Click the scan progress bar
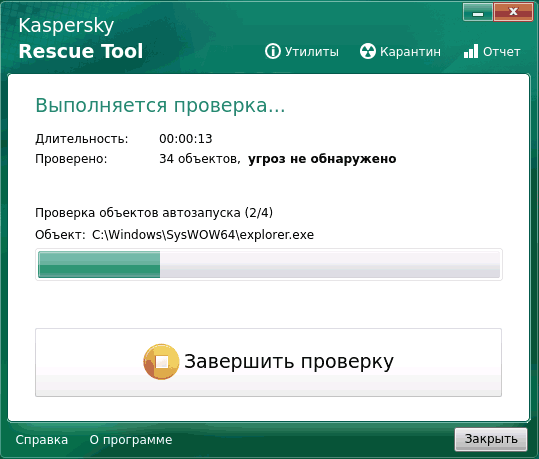Viewport: 539px width, 459px height. [x=269, y=264]
